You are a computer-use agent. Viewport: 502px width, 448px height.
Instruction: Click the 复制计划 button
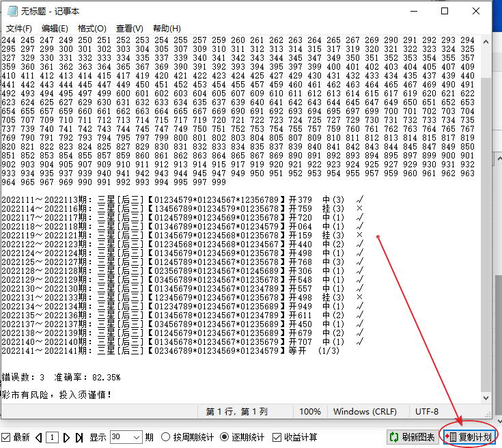click(x=469, y=437)
